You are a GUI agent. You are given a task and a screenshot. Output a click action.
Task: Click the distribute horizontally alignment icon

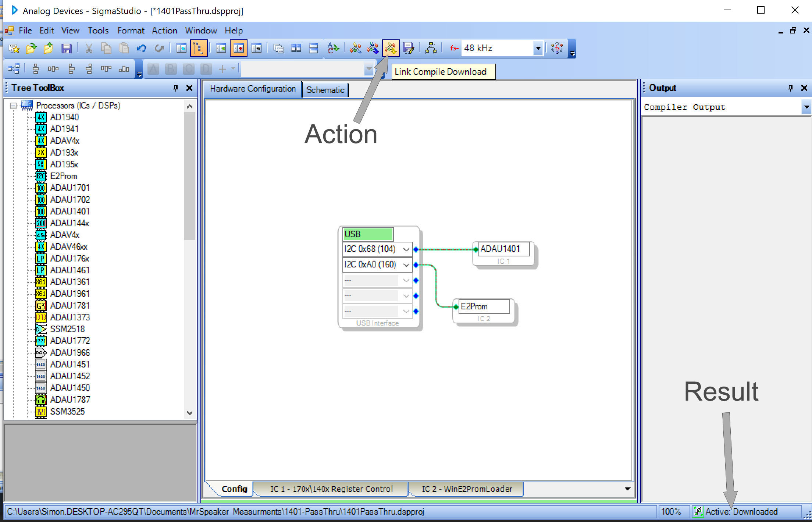click(x=53, y=69)
